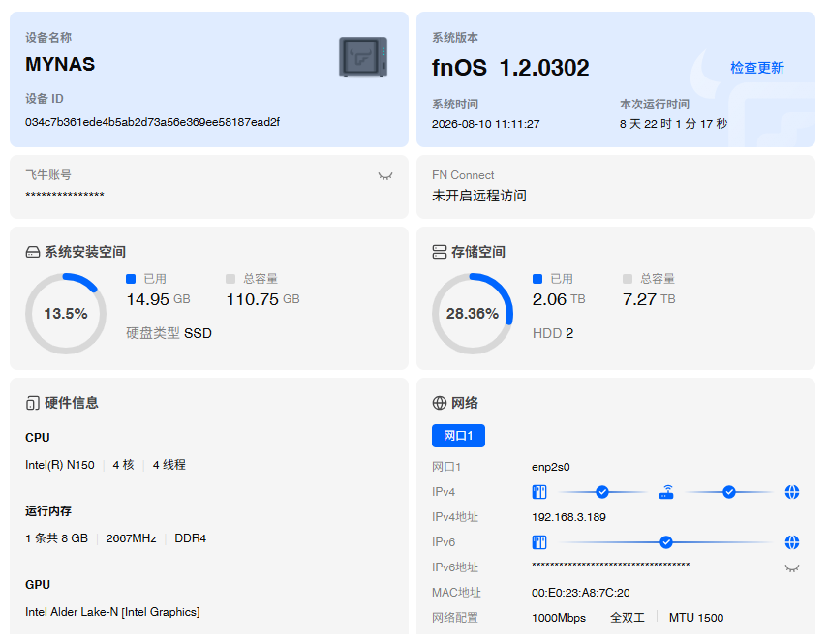The height and width of the screenshot is (644, 828).
Task: Click the DDR4 memory type
Action: coord(190,538)
